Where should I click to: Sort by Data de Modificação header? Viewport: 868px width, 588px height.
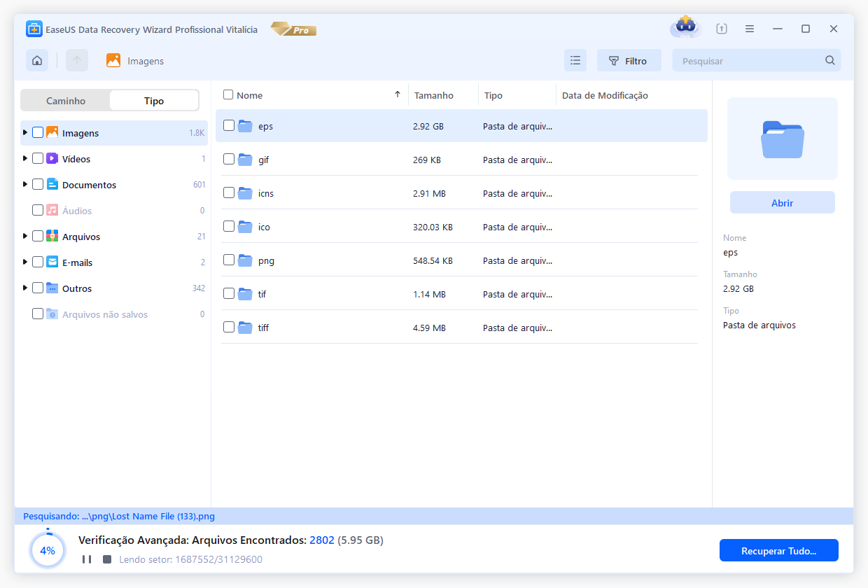(x=605, y=95)
